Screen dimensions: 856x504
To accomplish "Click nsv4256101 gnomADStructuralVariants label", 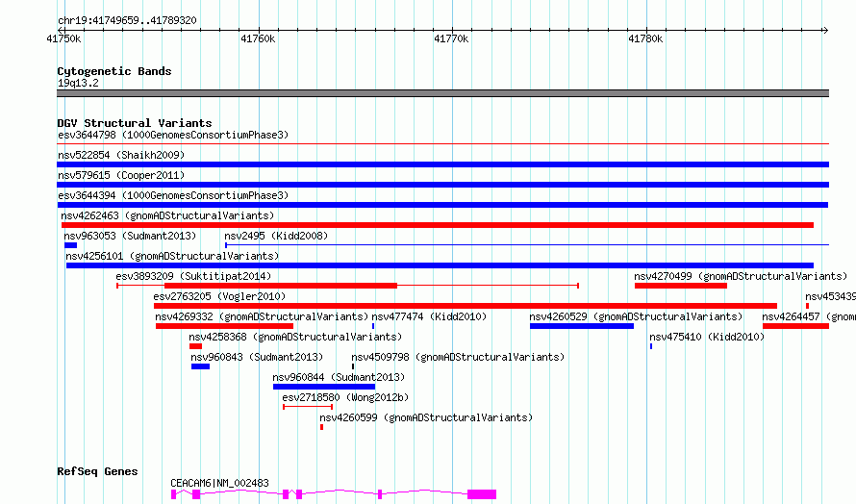I will point(172,256).
